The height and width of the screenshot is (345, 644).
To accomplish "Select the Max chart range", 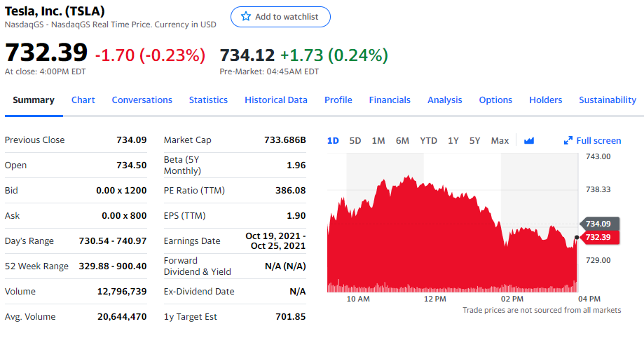I will pyautogui.click(x=500, y=141).
